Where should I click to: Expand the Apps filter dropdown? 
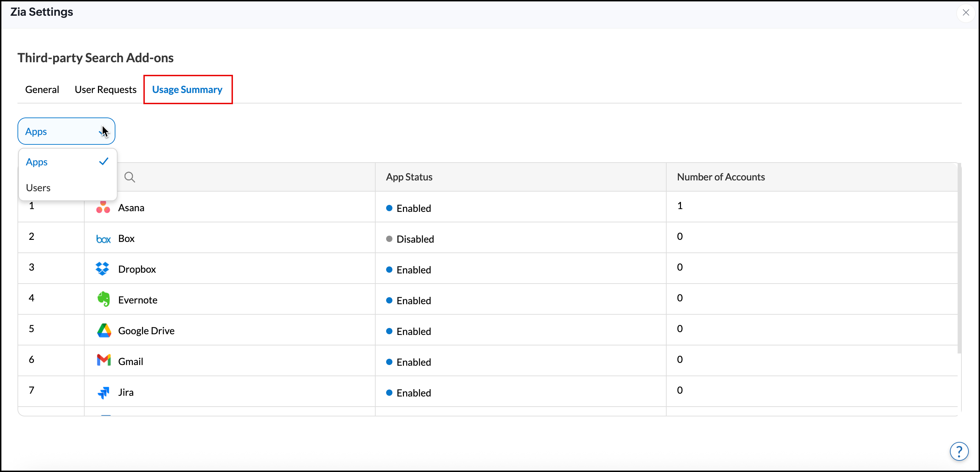click(66, 131)
